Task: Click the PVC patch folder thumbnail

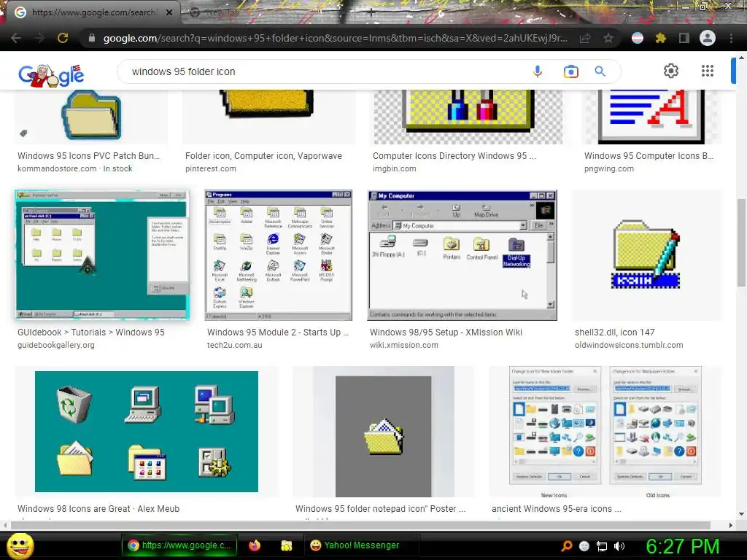Action: (91, 117)
